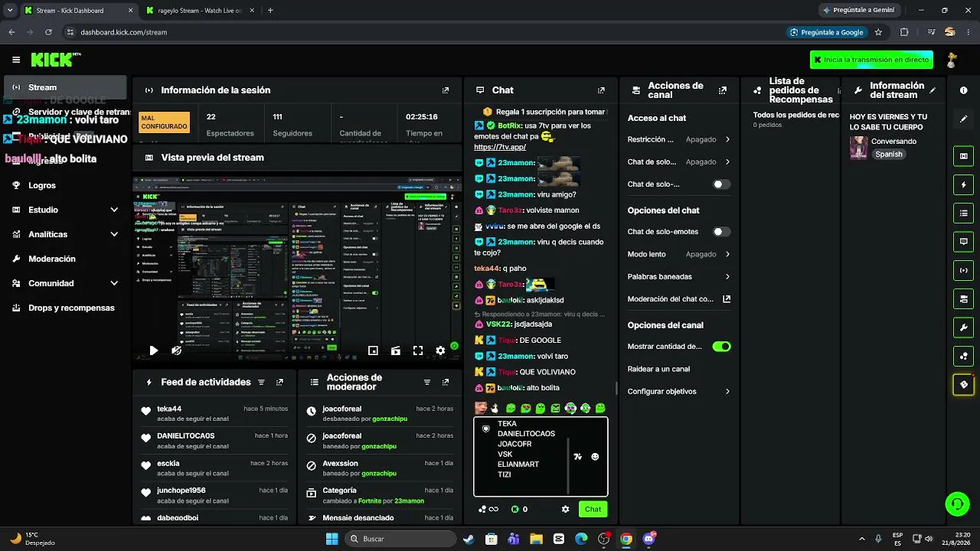980x551 pixels.
Task: Click the Spanish language tag
Action: click(x=889, y=155)
